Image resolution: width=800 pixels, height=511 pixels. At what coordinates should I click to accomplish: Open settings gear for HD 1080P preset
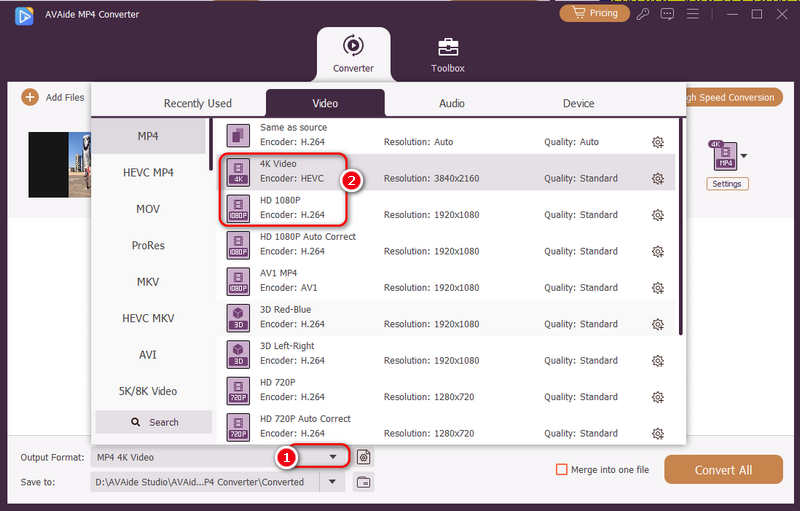pos(658,215)
